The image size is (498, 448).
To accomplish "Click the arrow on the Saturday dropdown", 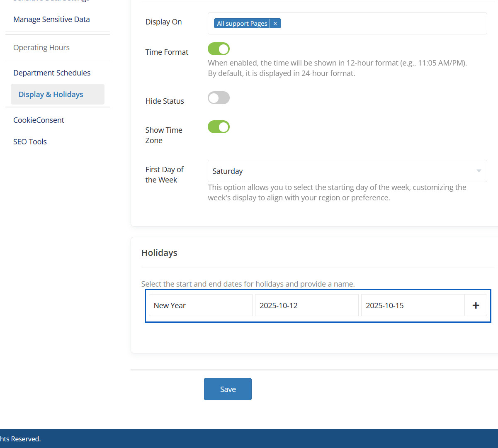I will 479,171.
